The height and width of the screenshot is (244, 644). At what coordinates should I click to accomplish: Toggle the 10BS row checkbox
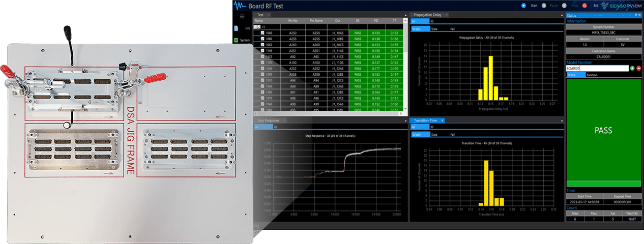click(x=263, y=39)
